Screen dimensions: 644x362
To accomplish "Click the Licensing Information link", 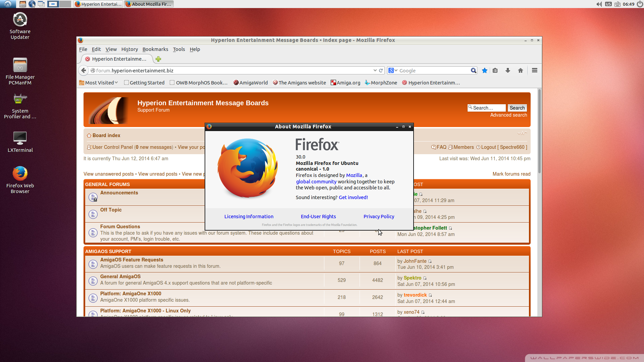I will 249,217.
